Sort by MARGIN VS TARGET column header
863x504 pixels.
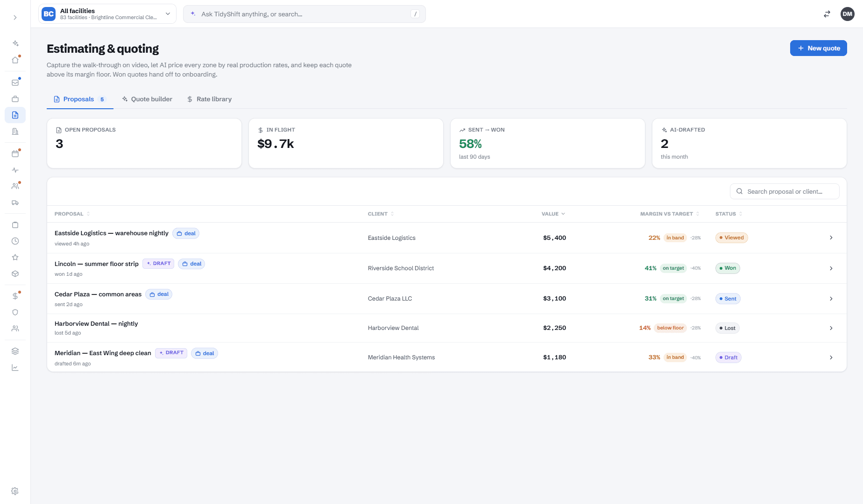(x=670, y=214)
